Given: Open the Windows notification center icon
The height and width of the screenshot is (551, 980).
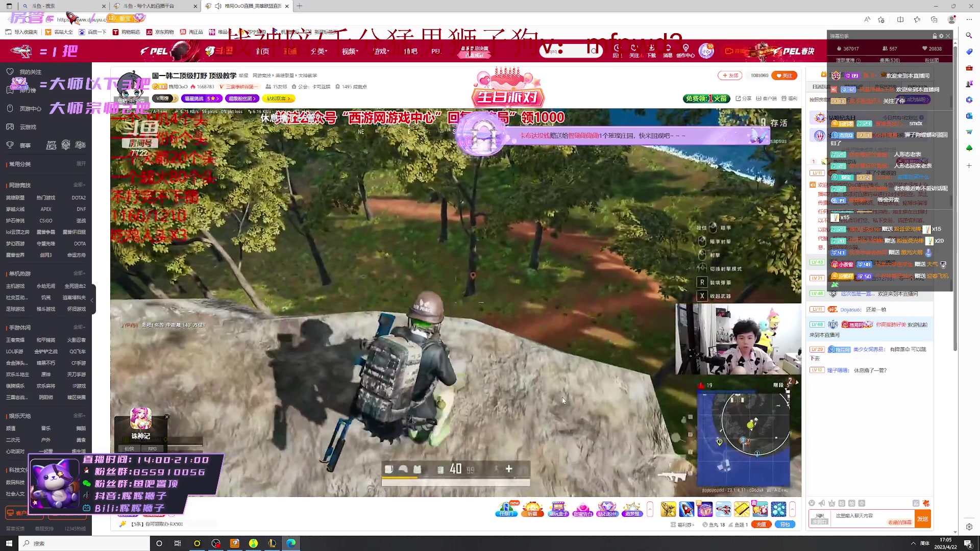Looking at the screenshot, I should (x=968, y=543).
